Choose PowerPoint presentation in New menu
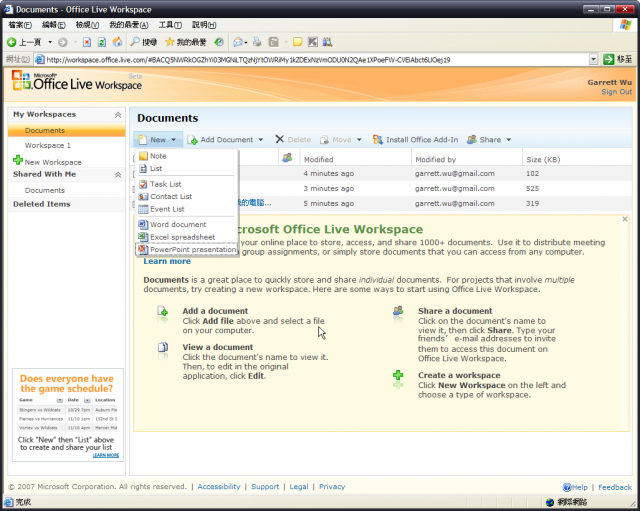This screenshot has width=640, height=511. click(x=187, y=249)
